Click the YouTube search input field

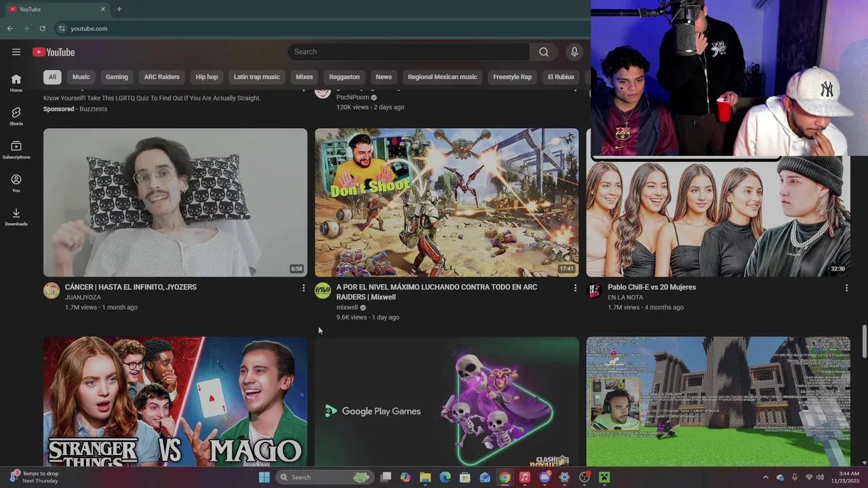pyautogui.click(x=409, y=52)
